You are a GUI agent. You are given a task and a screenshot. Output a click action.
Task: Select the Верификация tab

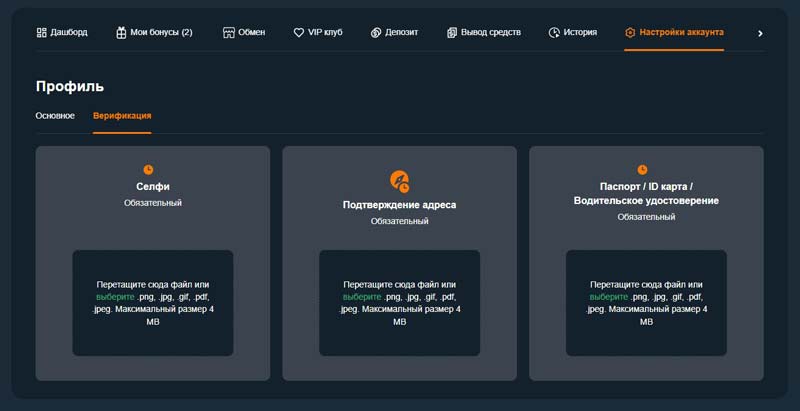[122, 116]
